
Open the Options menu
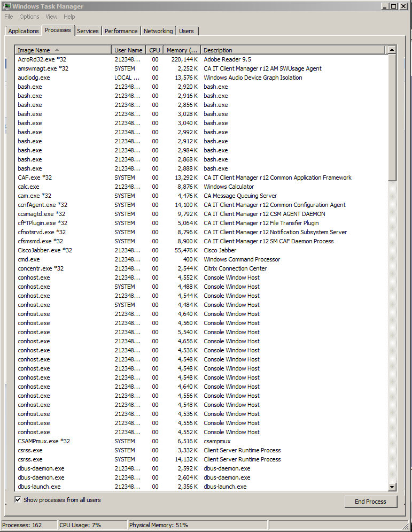click(29, 17)
